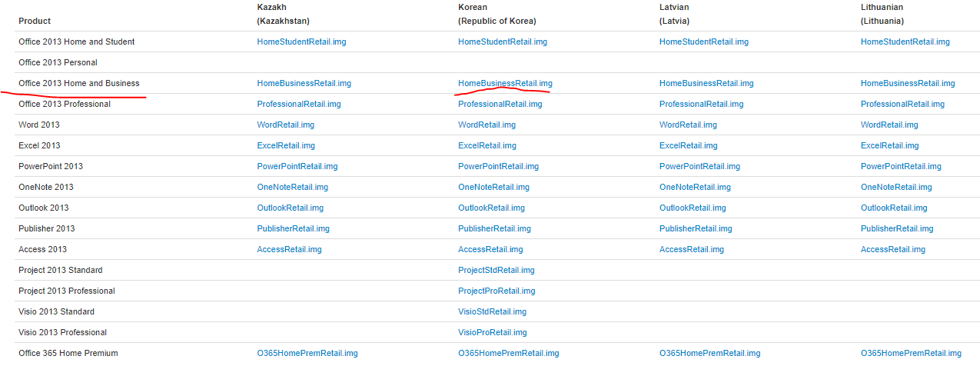
Task: Click 'Project 2013 Standard' product name
Action: click(x=61, y=270)
